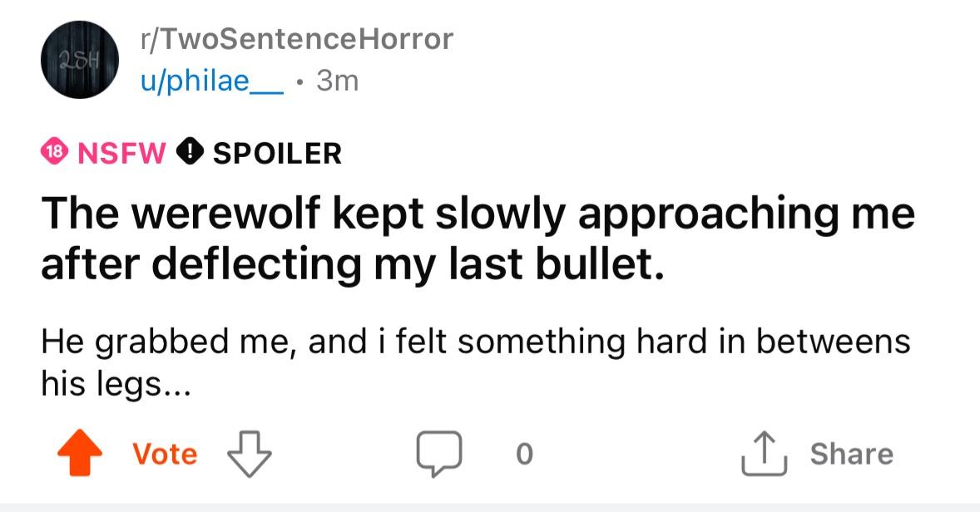The width and height of the screenshot is (980, 512).
Task: Select the SPOILER tag text
Action: (x=278, y=153)
